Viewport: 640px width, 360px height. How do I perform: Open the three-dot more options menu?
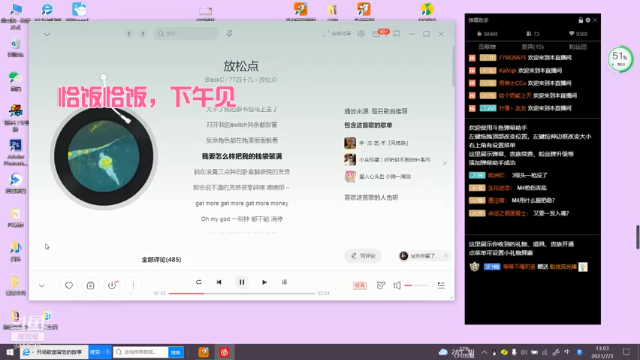(x=133, y=285)
